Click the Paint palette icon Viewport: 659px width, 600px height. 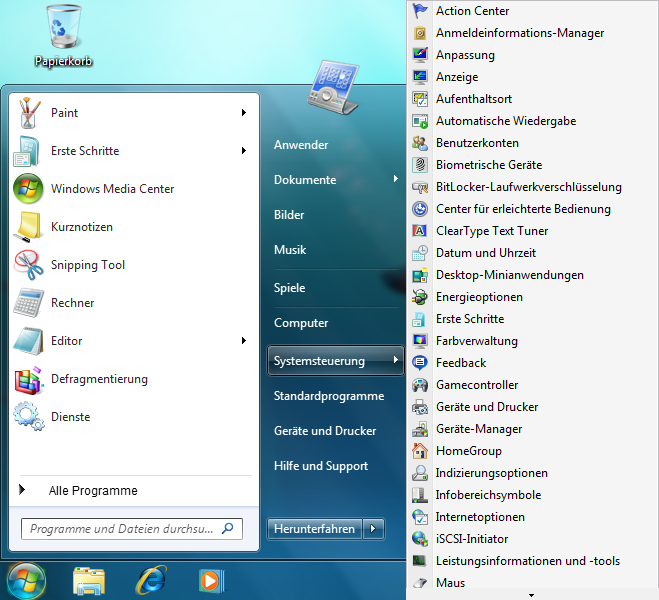click(x=29, y=113)
